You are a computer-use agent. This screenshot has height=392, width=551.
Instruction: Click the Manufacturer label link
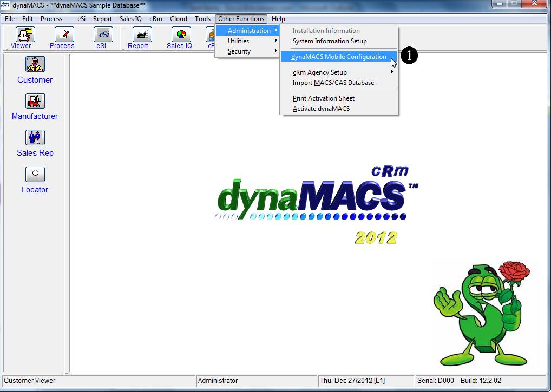[x=35, y=116]
